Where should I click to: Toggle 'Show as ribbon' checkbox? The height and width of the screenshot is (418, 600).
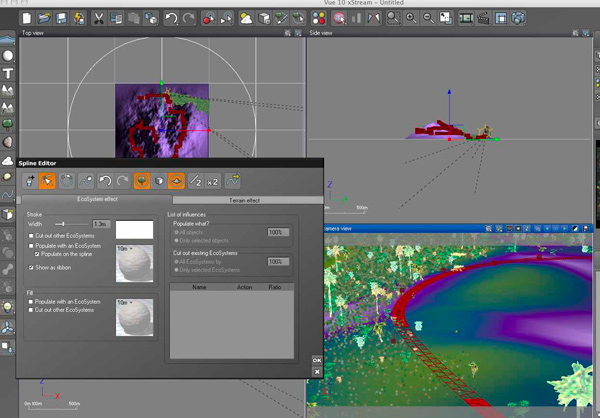click(30, 269)
